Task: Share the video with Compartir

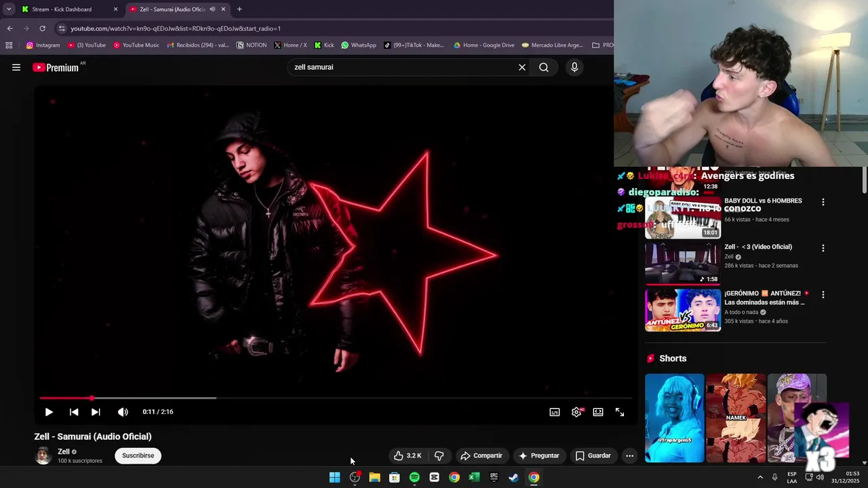Action: (481, 455)
